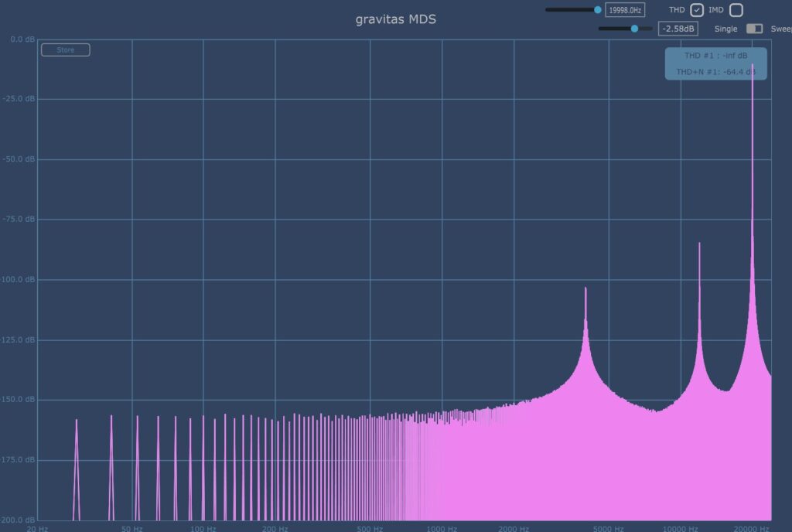Toggle the Single/Sweep mode switch
The height and width of the screenshot is (532, 792).
click(x=754, y=29)
